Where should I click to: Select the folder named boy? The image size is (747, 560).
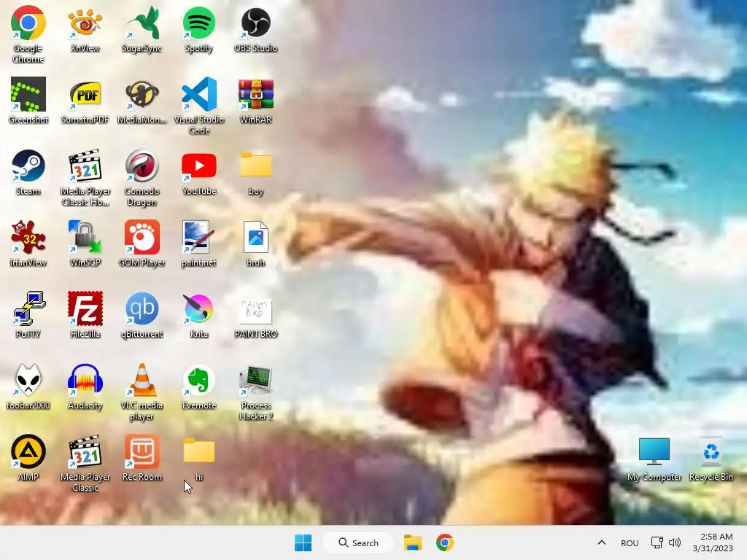pyautogui.click(x=256, y=166)
